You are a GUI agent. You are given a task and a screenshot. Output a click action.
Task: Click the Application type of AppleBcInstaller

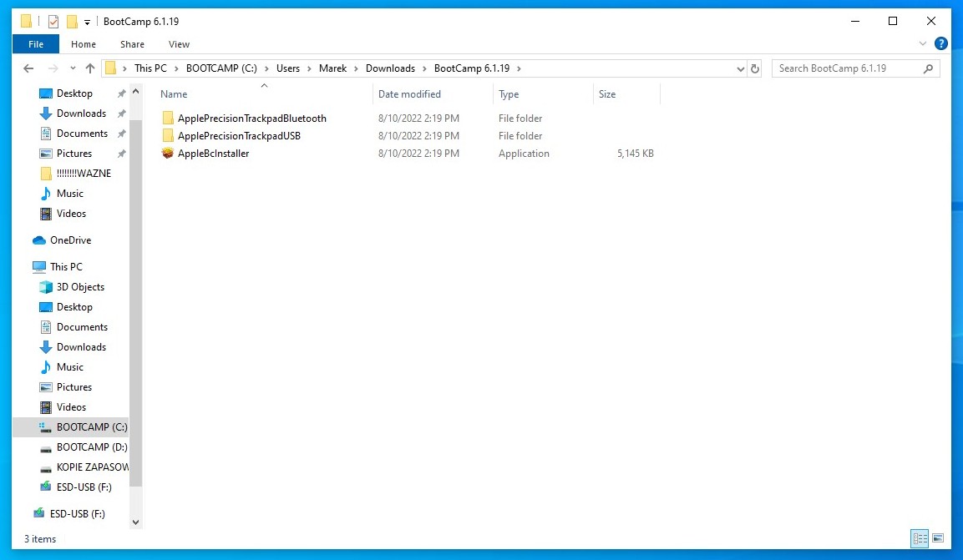pyautogui.click(x=524, y=154)
